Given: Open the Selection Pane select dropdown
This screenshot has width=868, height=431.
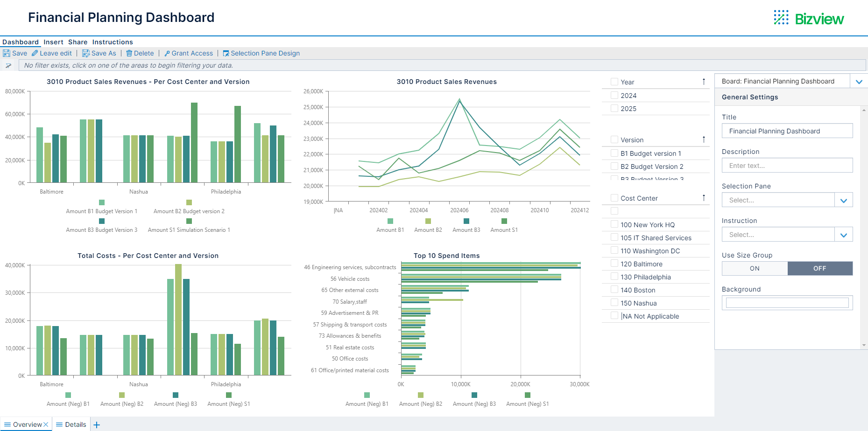Looking at the screenshot, I should 843,200.
